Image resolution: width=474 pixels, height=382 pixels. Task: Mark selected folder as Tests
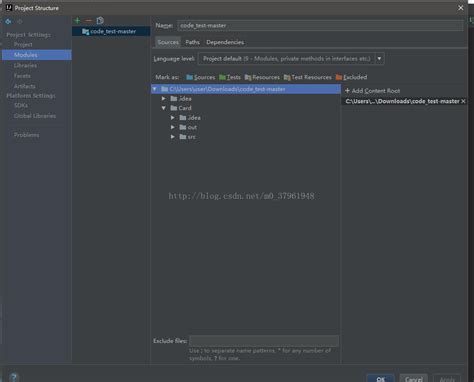coord(230,77)
